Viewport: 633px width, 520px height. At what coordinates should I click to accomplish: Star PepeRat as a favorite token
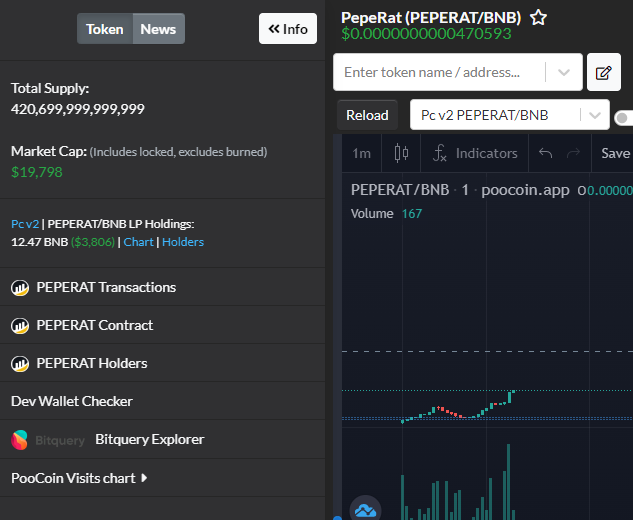[538, 18]
